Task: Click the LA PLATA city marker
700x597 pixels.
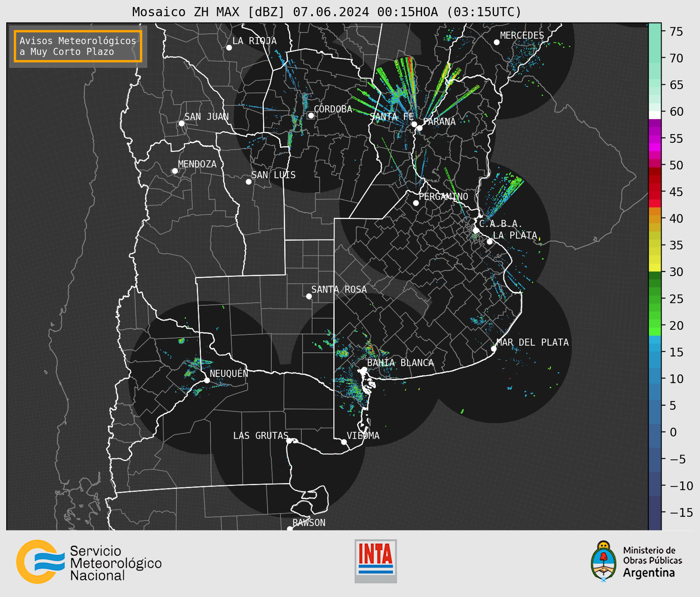Action: (x=490, y=242)
